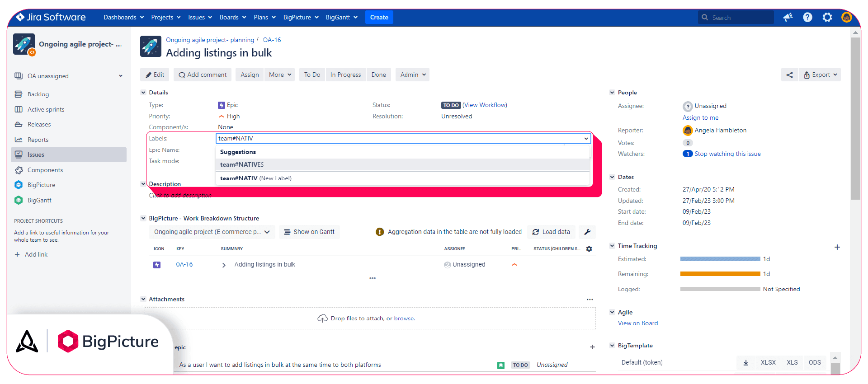Click Add comment button
This screenshot has width=868, height=384.
203,75
